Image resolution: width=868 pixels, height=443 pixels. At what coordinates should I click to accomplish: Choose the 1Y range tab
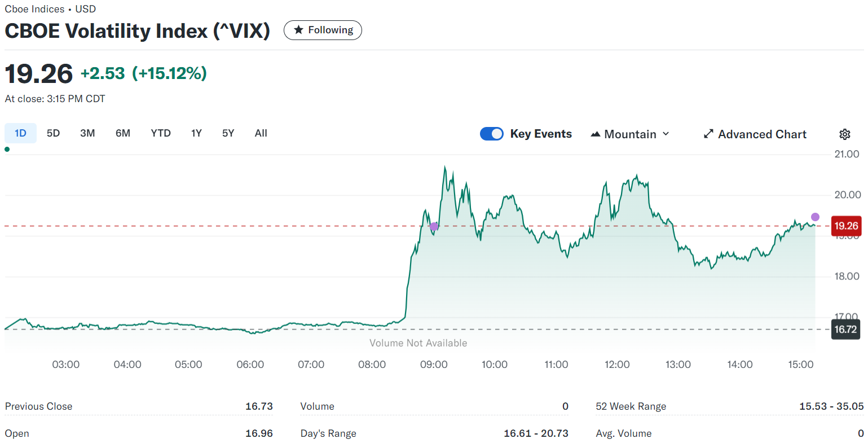(x=196, y=133)
